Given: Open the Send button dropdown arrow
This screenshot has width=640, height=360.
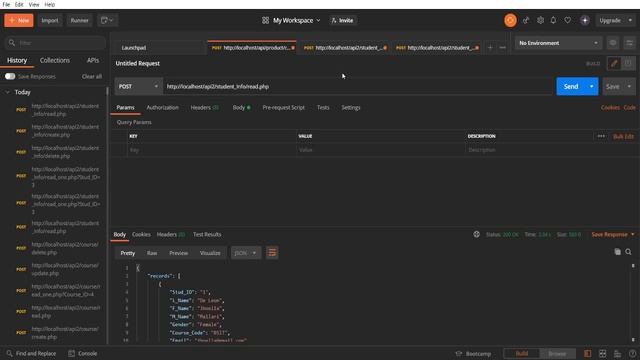Looking at the screenshot, I should point(591,87).
